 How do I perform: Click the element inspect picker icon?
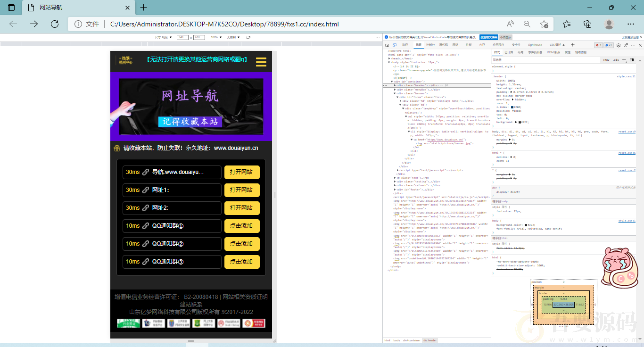pos(387,45)
